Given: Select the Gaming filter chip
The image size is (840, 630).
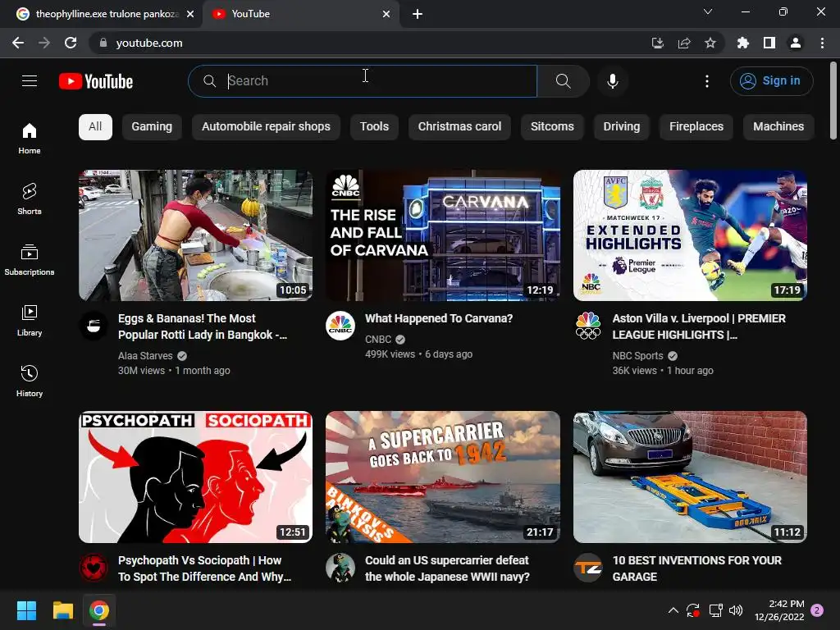Looking at the screenshot, I should tap(152, 126).
